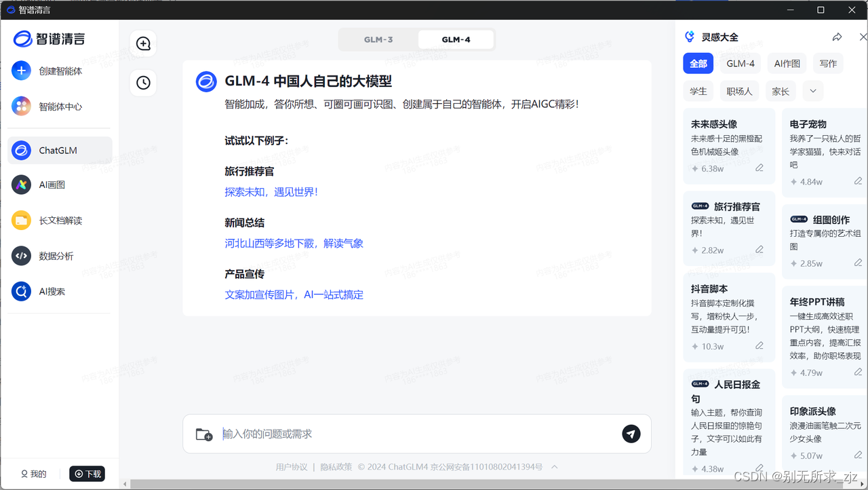Screen dimensions: 868x490
Task: Click example link 文案加宣传图片，AI一站式搞定
Action: click(x=294, y=295)
